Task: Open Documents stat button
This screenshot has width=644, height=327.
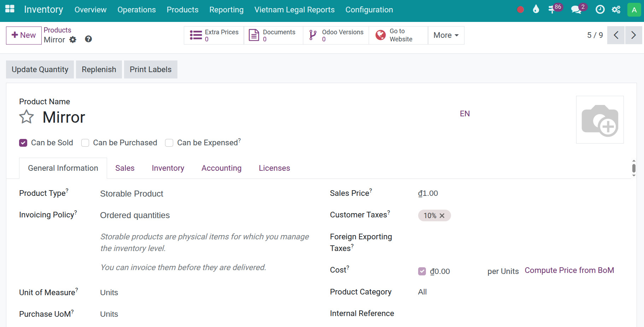Action: [273, 35]
